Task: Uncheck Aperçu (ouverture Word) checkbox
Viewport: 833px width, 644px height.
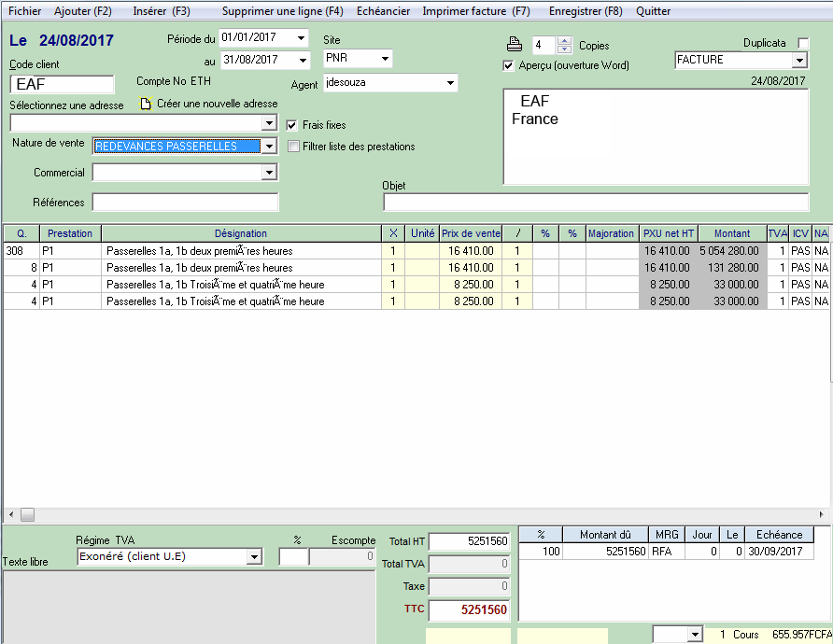Action: coord(508,65)
